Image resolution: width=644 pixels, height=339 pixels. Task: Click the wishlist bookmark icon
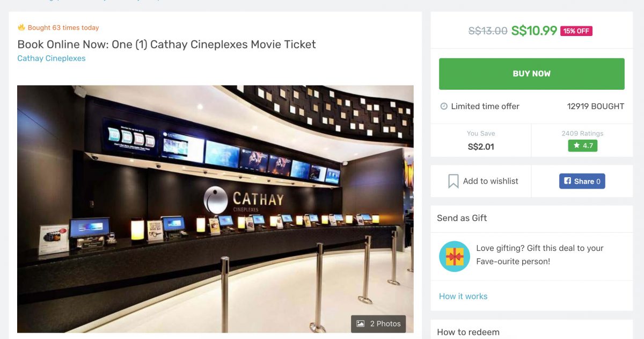pos(453,181)
